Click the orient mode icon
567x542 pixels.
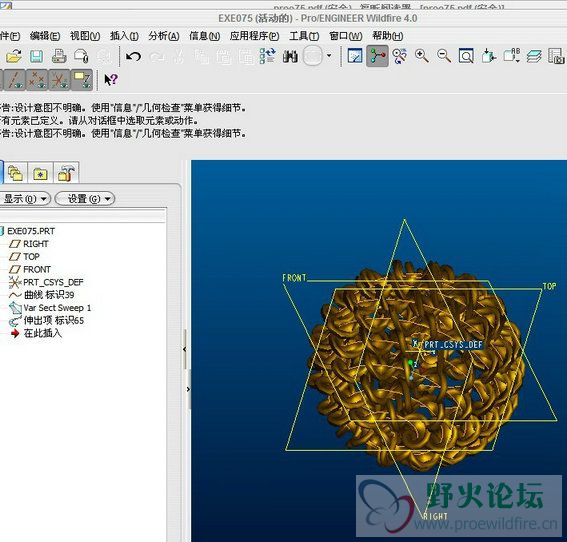pos(400,56)
